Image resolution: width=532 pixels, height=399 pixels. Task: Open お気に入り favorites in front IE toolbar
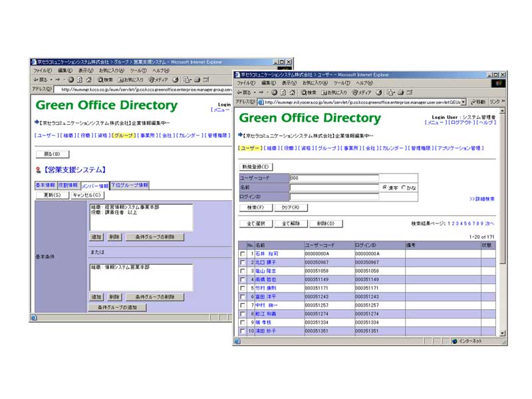coord(334,92)
